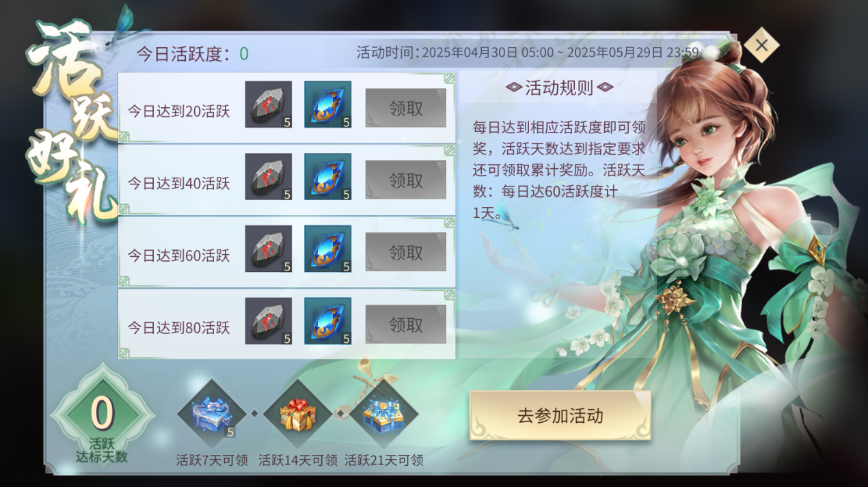Claim the 今日达到80活跃 reward with 领取

pos(406,324)
